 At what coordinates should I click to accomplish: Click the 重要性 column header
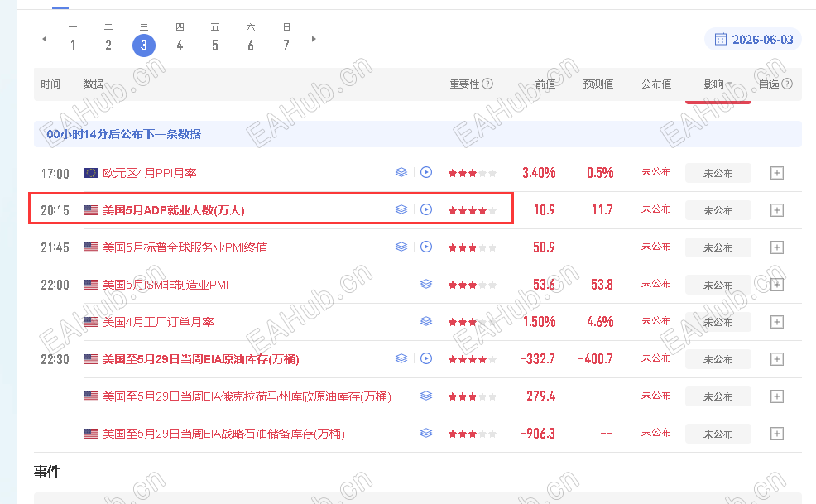click(464, 84)
